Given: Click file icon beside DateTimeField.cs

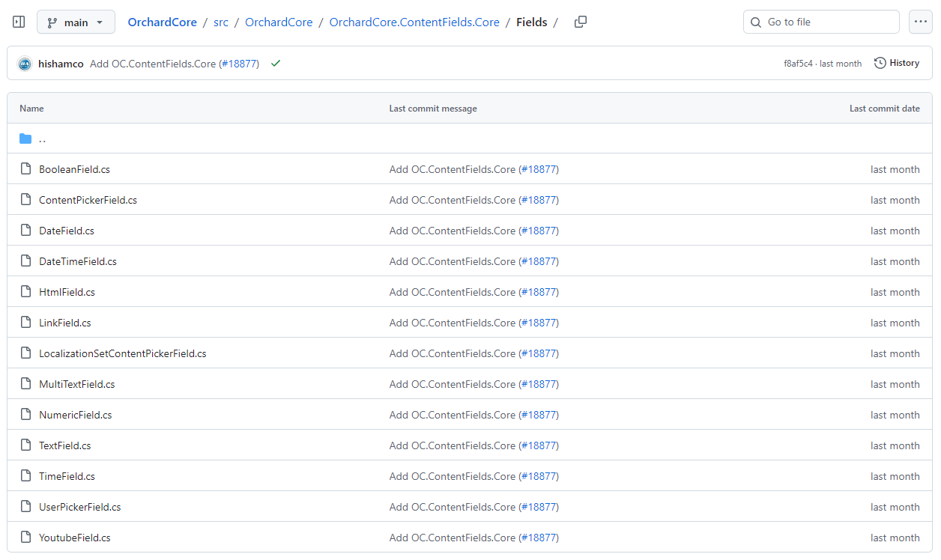Looking at the screenshot, I should coord(25,261).
